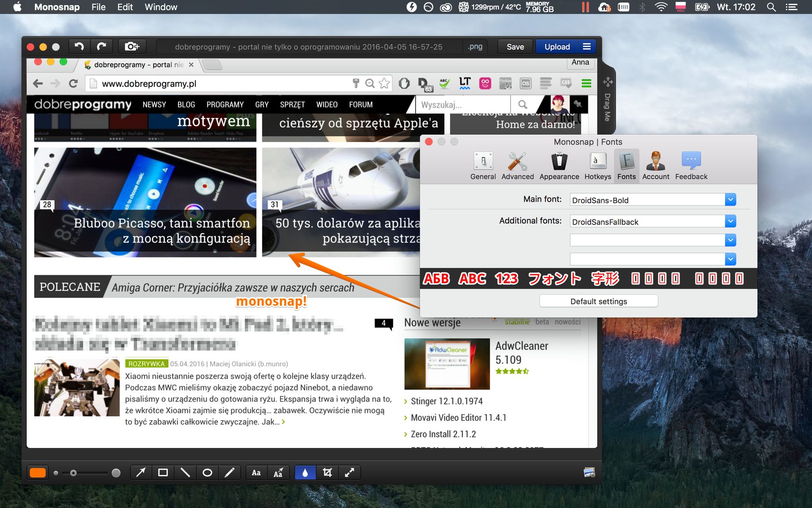Click .png file format selector
The width and height of the screenshot is (812, 508).
click(475, 46)
